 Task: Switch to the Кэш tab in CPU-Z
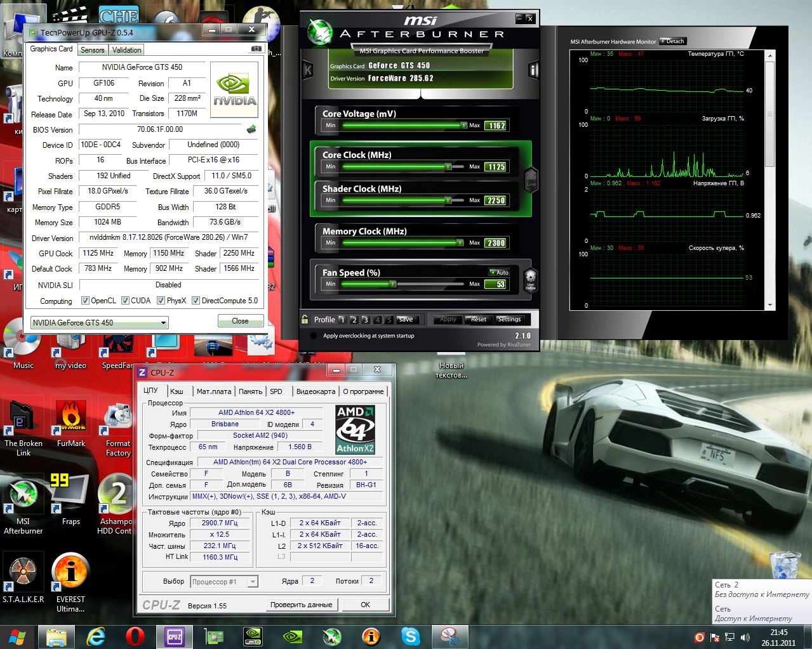click(176, 391)
